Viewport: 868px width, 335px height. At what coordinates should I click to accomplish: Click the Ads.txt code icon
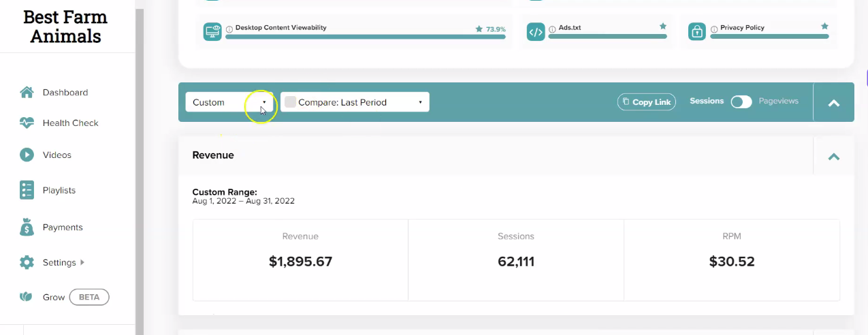click(x=536, y=32)
